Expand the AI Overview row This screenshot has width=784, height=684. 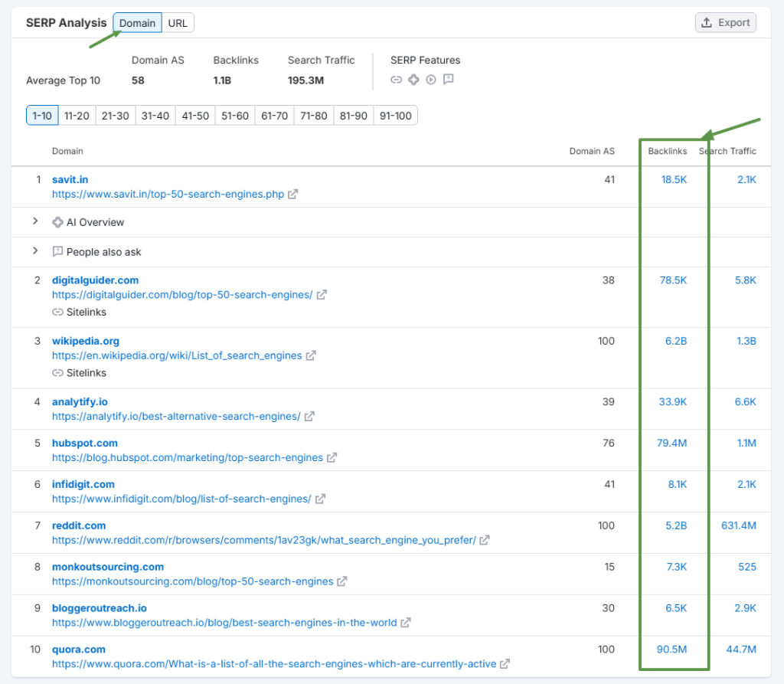click(34, 222)
